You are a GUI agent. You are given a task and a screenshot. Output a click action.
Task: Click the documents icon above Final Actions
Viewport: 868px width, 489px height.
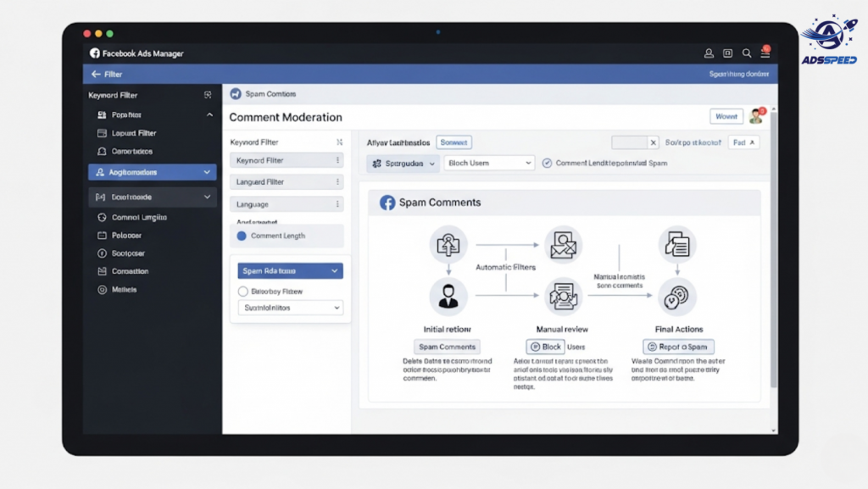pos(676,245)
